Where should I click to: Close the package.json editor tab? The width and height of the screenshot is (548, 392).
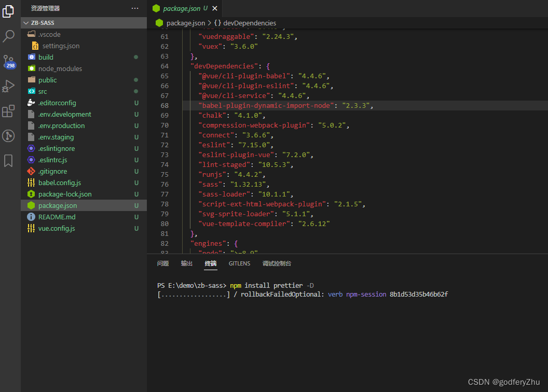215,8
